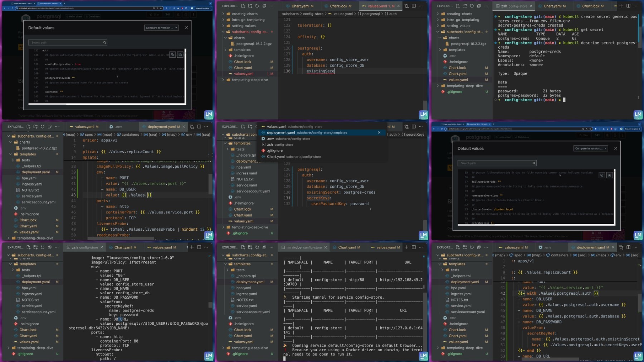Click the scrollbar beside the auth values code listing

pyautogui.click(x=185, y=76)
